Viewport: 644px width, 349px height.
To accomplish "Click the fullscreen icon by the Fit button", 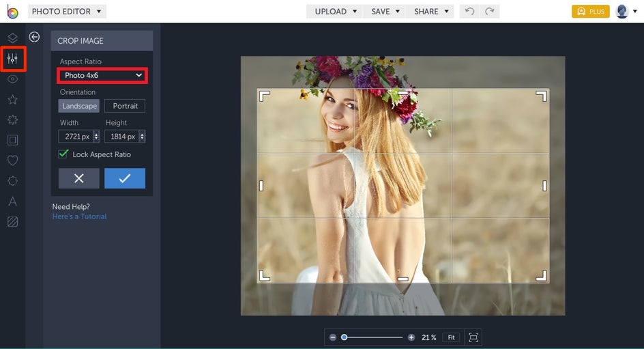I will click(473, 337).
